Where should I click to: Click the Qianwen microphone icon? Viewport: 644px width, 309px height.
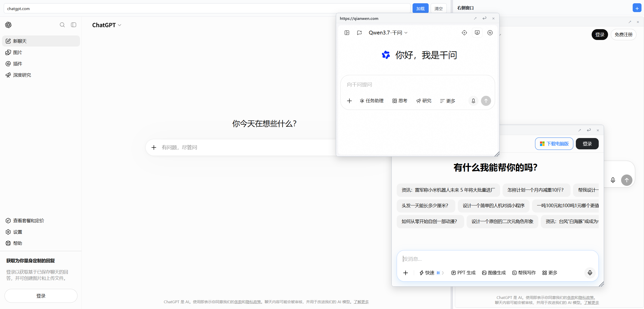tap(473, 101)
